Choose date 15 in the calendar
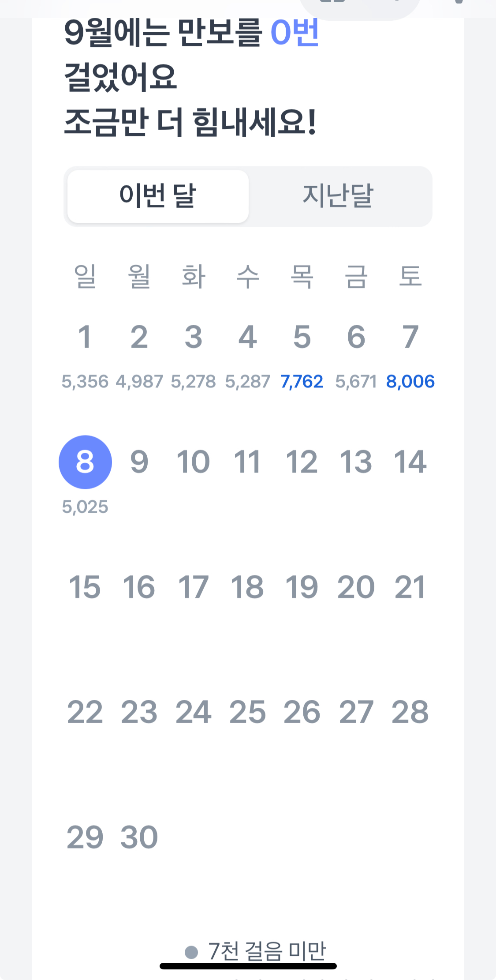Screen dimensions: 496x980 pos(85,587)
